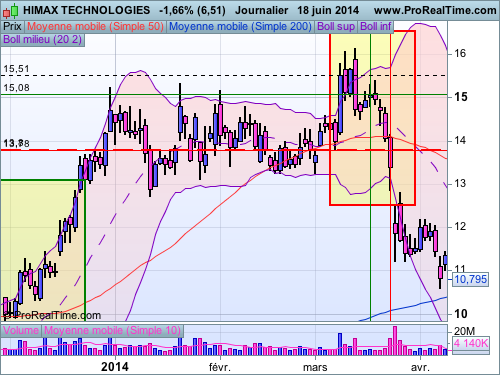Click the Boll inf indicator label
The image size is (500, 375).
(x=376, y=26)
